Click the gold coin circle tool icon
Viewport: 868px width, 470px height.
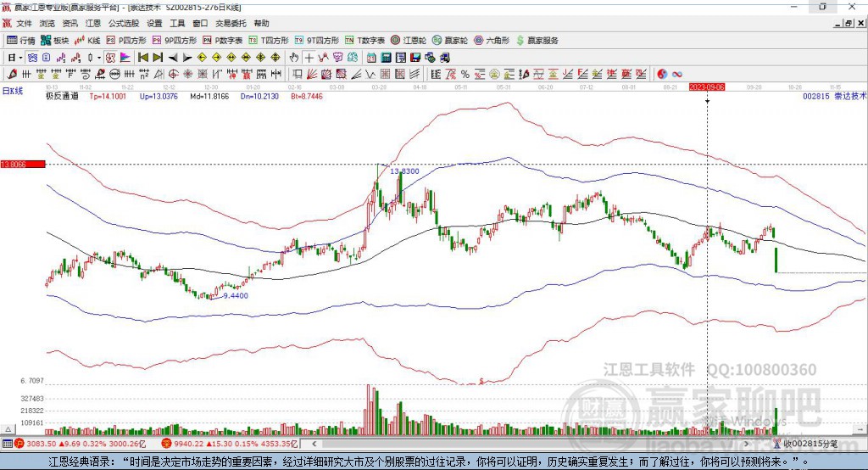point(494,74)
